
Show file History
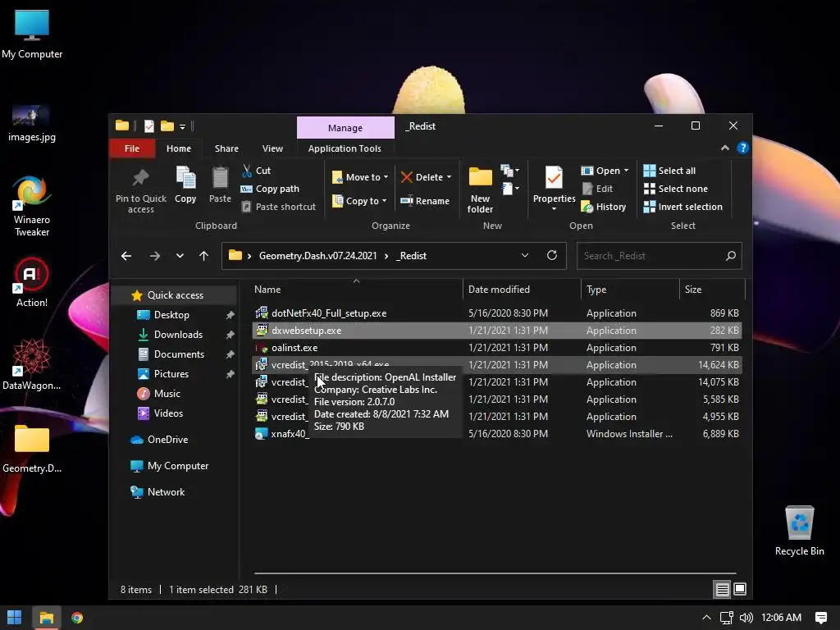pyautogui.click(x=604, y=207)
